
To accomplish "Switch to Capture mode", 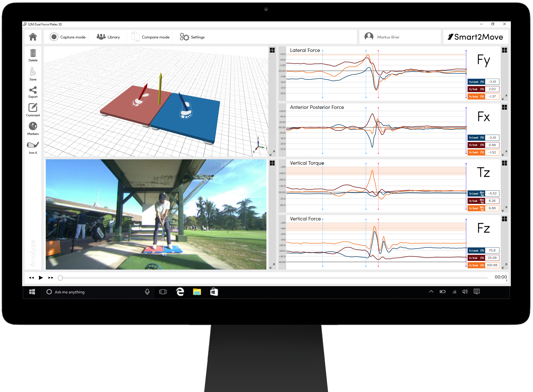I will pos(68,37).
